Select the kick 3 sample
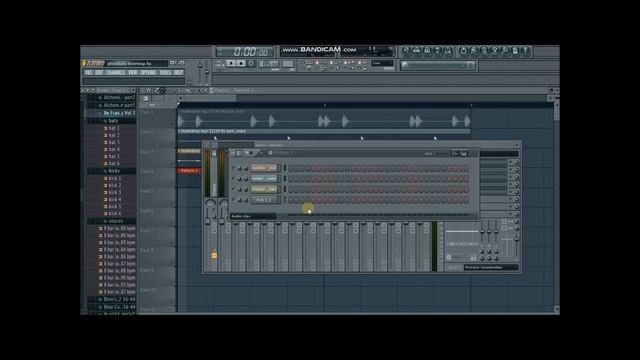The height and width of the screenshot is (360, 640). coord(114,192)
